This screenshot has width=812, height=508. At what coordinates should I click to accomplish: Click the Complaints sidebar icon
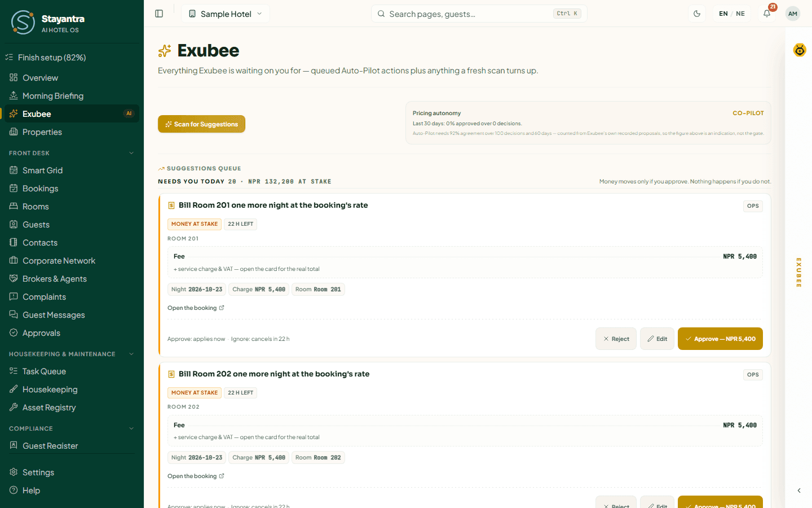pos(14,297)
